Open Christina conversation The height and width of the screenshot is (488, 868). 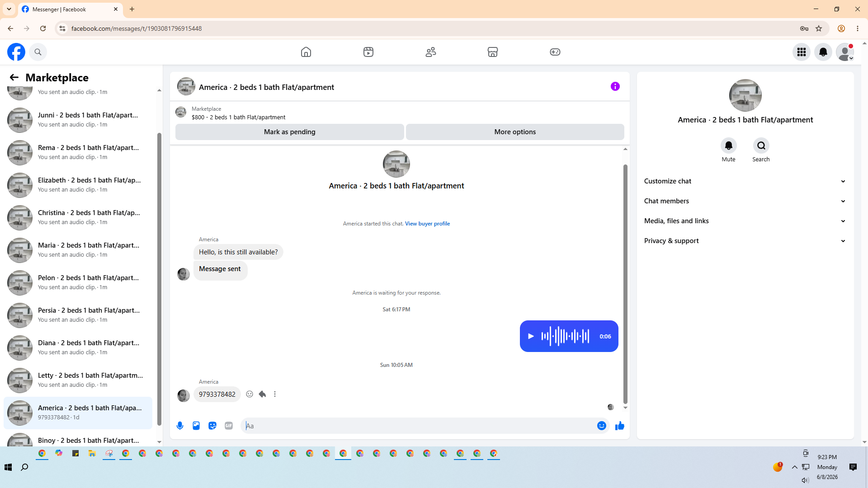pos(78,217)
